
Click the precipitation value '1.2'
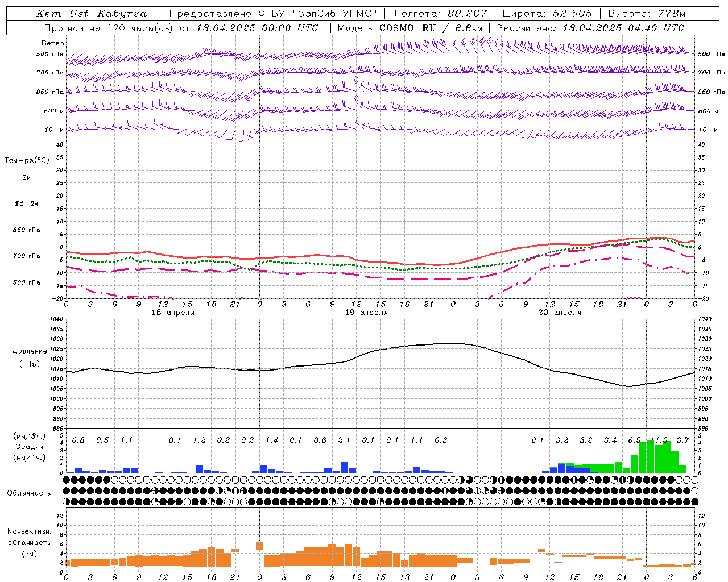click(199, 440)
